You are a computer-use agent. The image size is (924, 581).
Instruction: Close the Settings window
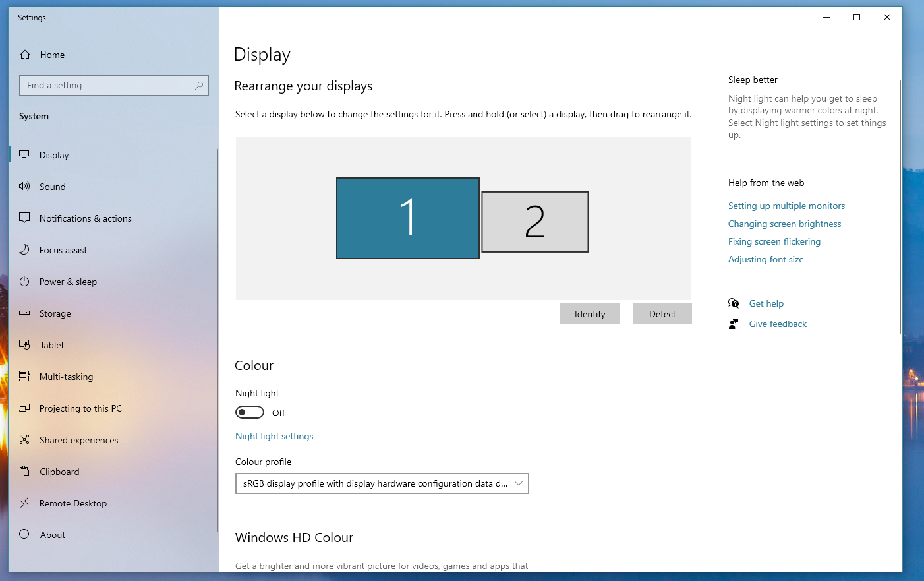pyautogui.click(x=887, y=17)
